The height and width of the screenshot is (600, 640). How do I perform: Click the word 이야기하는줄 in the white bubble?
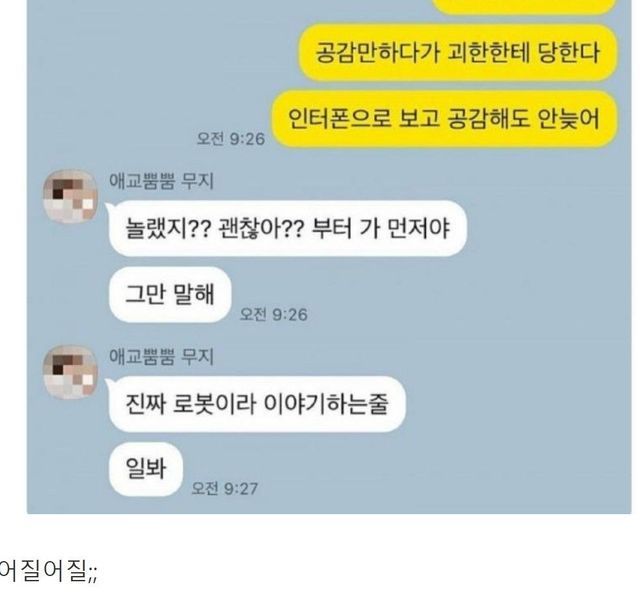coord(326,404)
